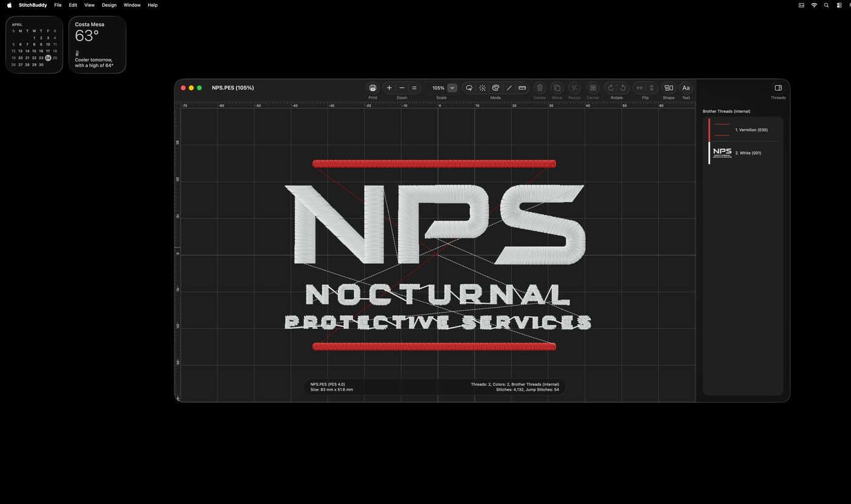Open Spotlight search in menu bar

click(x=826, y=5)
